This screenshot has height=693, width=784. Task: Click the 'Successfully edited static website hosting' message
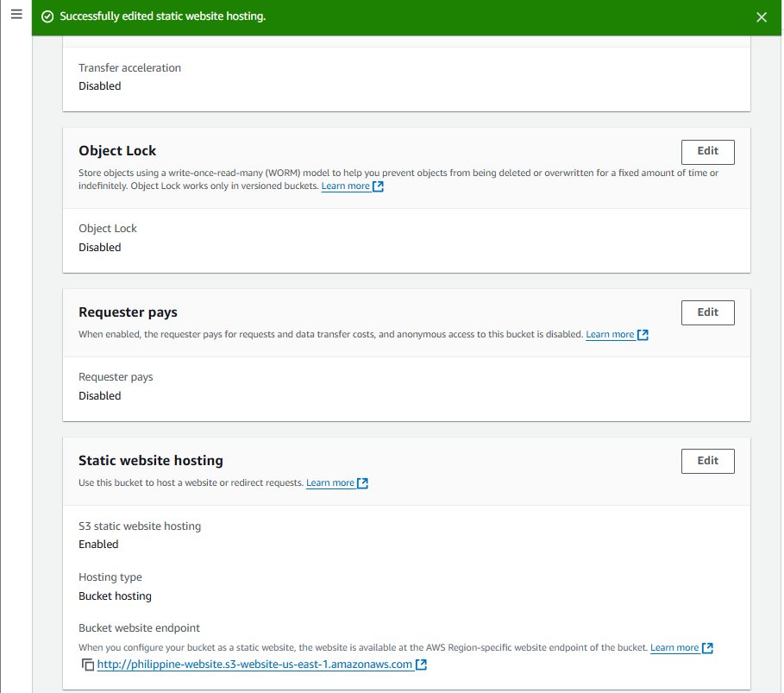[162, 17]
